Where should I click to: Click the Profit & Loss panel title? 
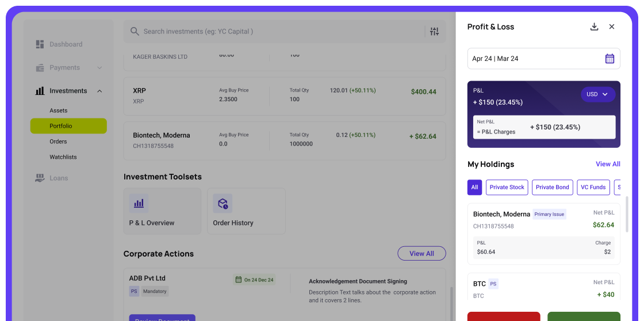(x=491, y=26)
